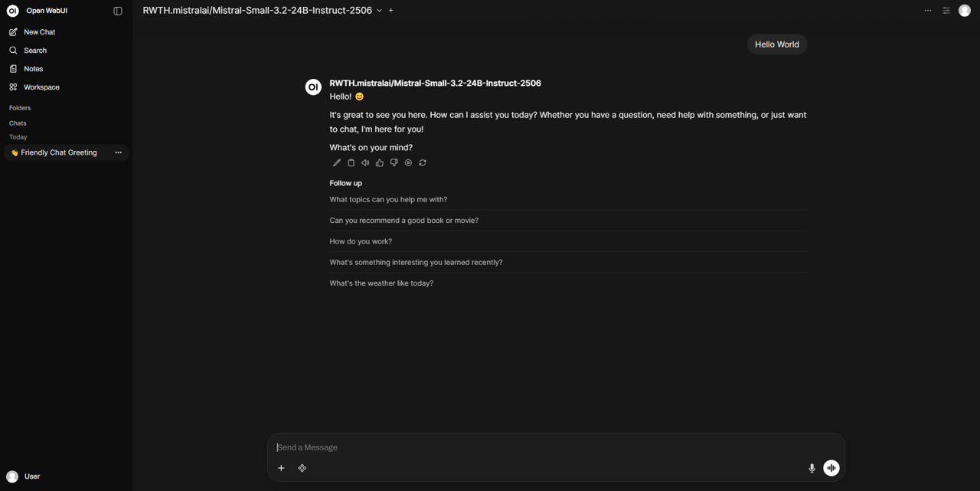Select the "How do you work?" follow-up
This screenshot has height=491, width=980.
click(361, 241)
